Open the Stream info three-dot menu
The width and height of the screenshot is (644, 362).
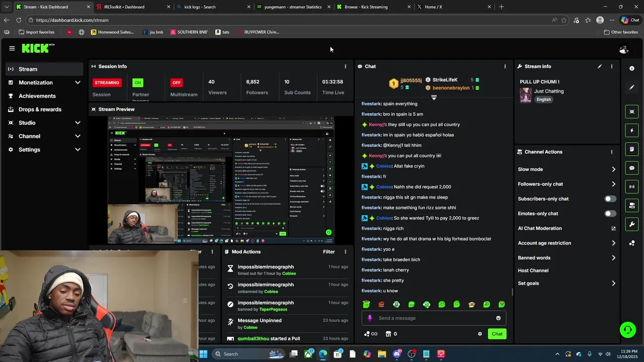[x=612, y=66]
